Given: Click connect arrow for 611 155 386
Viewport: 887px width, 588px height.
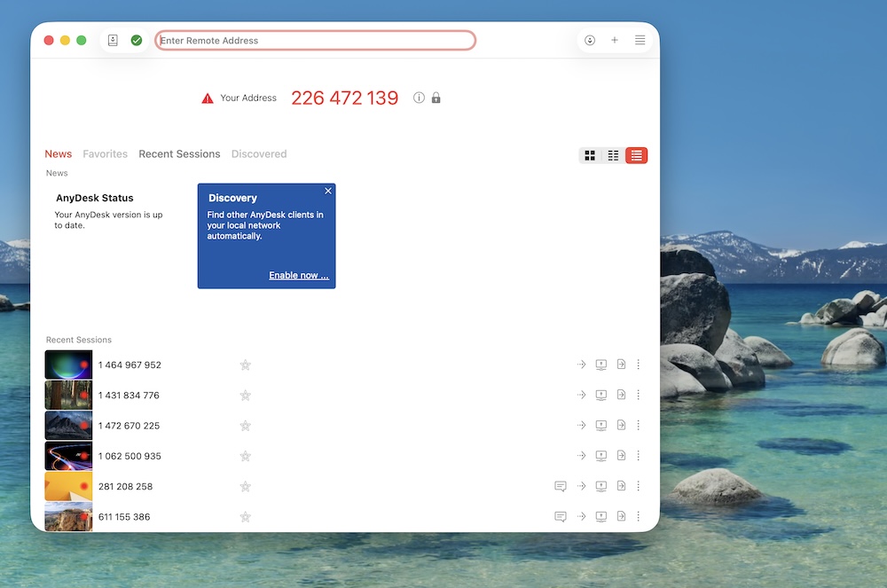Looking at the screenshot, I should [x=582, y=516].
